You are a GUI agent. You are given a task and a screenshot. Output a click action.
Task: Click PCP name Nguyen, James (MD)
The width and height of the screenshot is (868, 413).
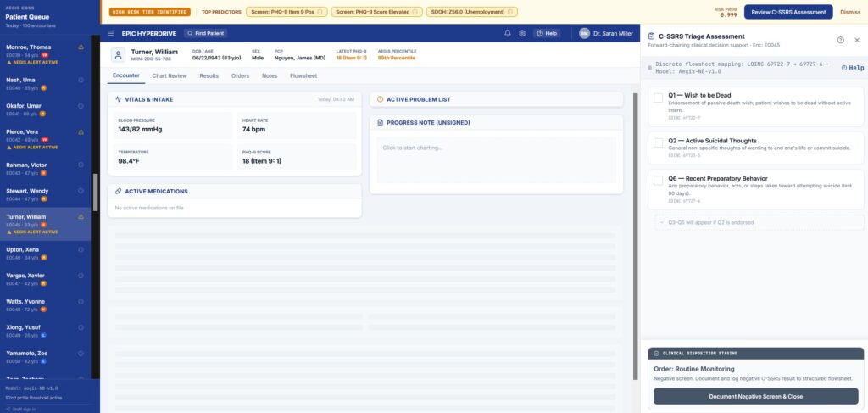pyautogui.click(x=300, y=58)
